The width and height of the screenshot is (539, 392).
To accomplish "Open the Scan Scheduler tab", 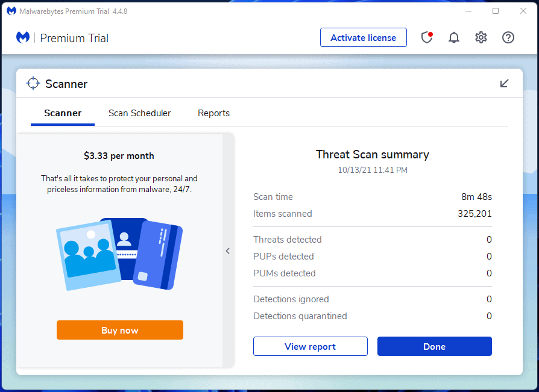I will (x=139, y=113).
